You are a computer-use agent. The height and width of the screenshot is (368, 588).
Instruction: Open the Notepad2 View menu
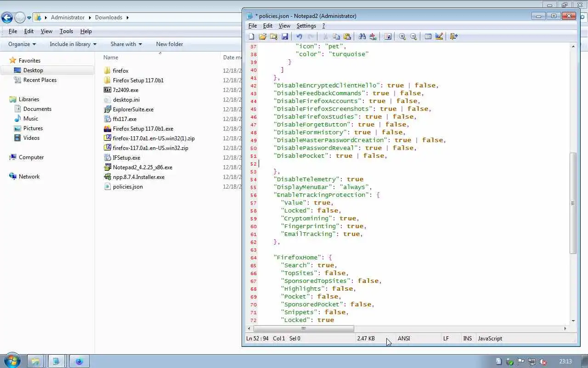click(x=284, y=26)
